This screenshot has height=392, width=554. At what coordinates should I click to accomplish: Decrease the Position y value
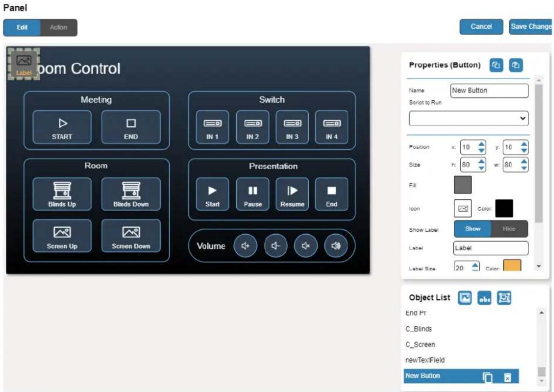click(x=524, y=151)
